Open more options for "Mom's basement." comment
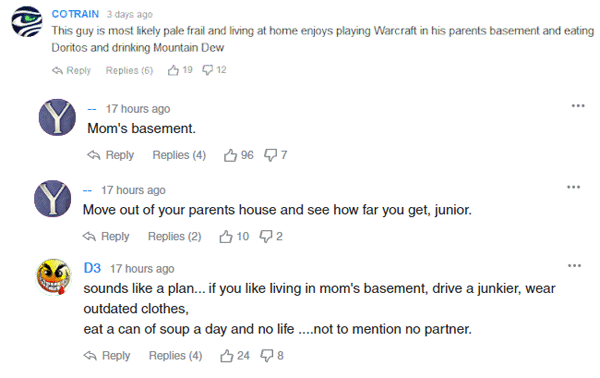The width and height of the screenshot is (600, 378). 578,106
